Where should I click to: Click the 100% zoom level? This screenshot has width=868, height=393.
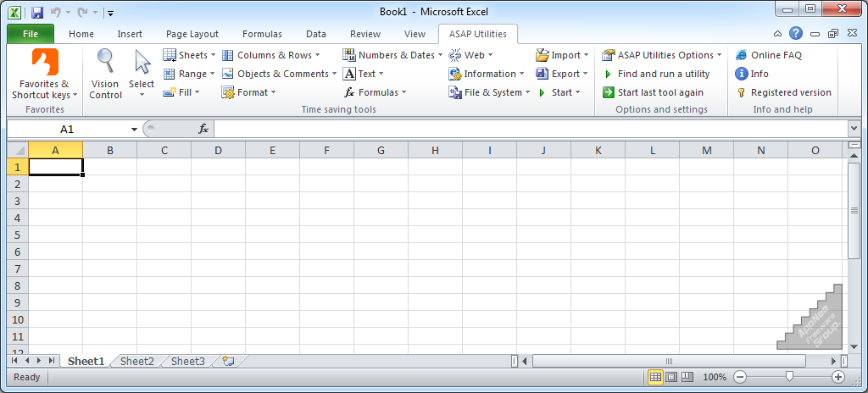pyautogui.click(x=714, y=377)
